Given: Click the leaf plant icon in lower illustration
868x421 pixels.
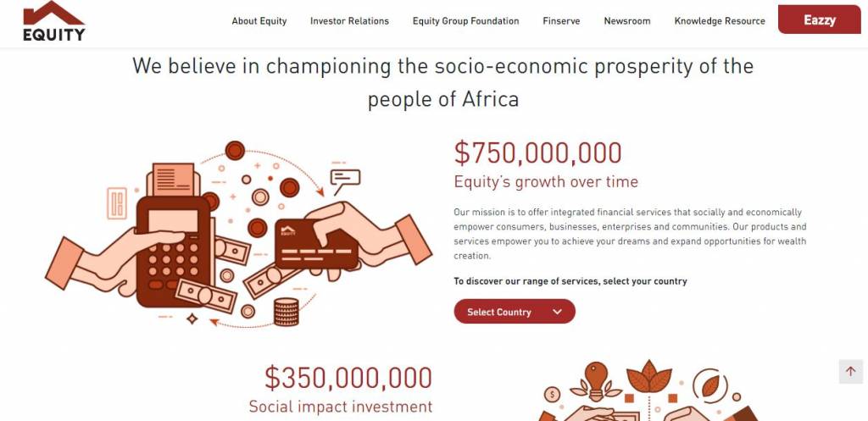Looking at the screenshot, I should [648, 376].
